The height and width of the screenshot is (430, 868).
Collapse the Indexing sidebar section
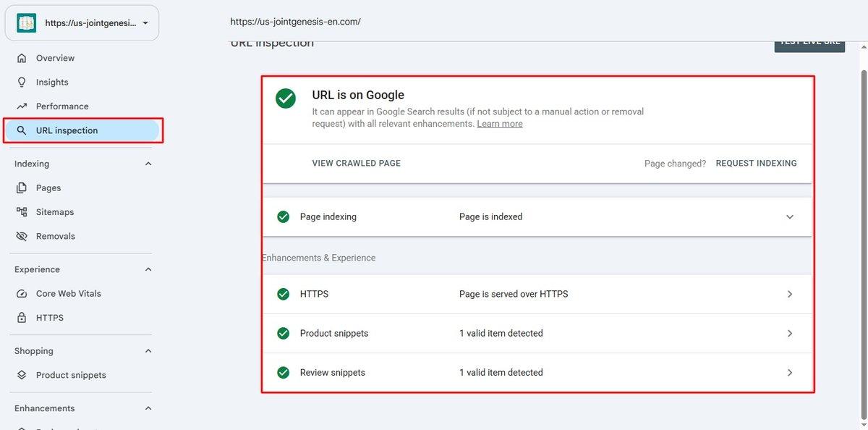[x=148, y=164]
